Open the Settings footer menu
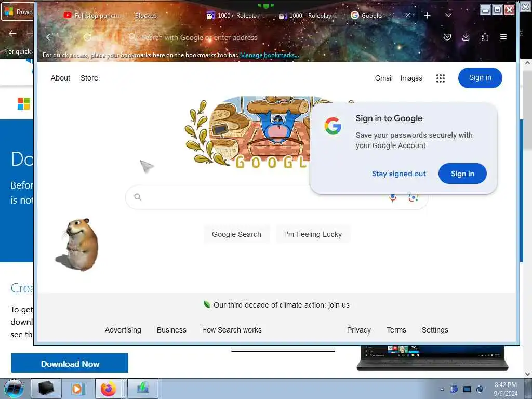 click(435, 330)
